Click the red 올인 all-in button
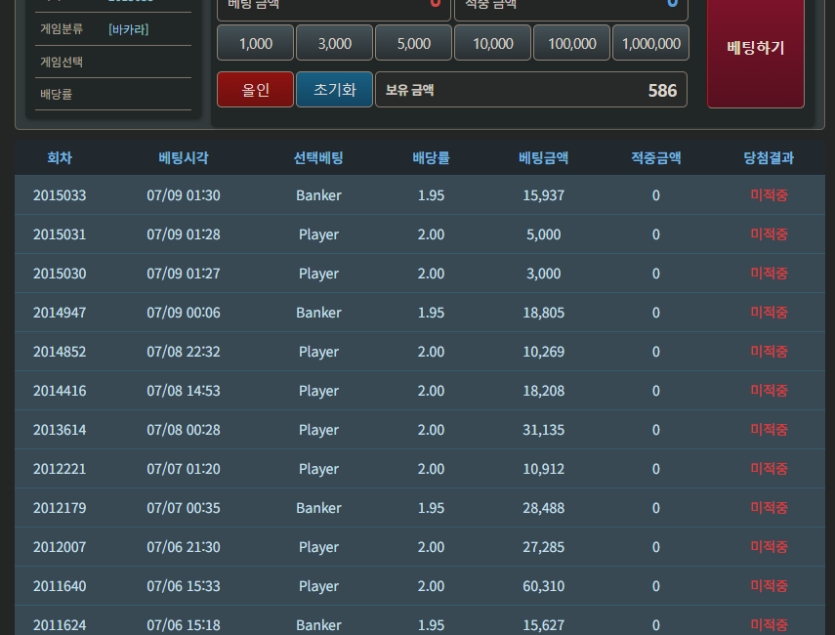 click(255, 89)
